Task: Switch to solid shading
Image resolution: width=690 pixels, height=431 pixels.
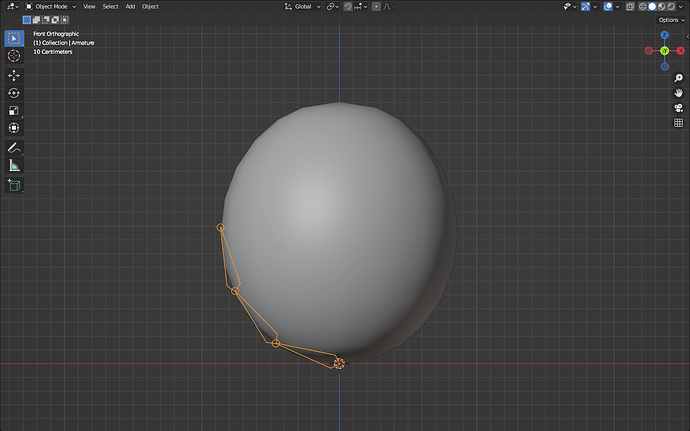Action: (x=652, y=7)
